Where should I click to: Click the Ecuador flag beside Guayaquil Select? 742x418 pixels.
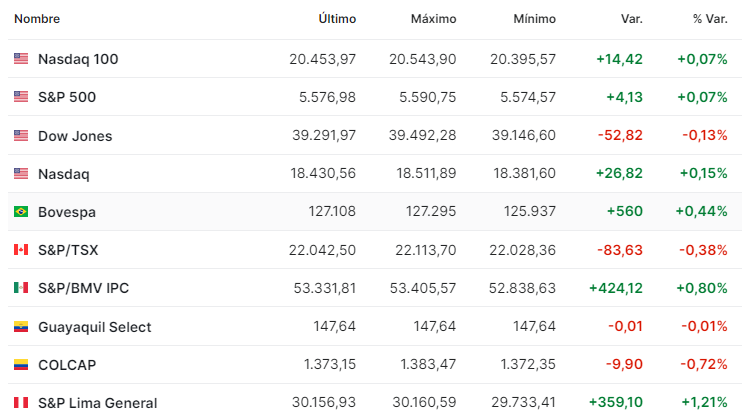[x=21, y=327]
